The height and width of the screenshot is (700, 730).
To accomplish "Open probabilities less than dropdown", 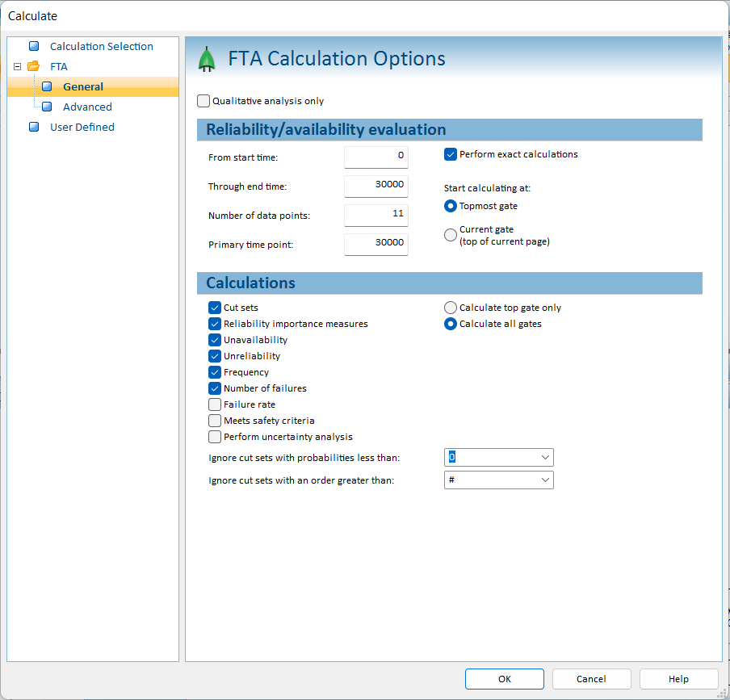I will [x=545, y=458].
